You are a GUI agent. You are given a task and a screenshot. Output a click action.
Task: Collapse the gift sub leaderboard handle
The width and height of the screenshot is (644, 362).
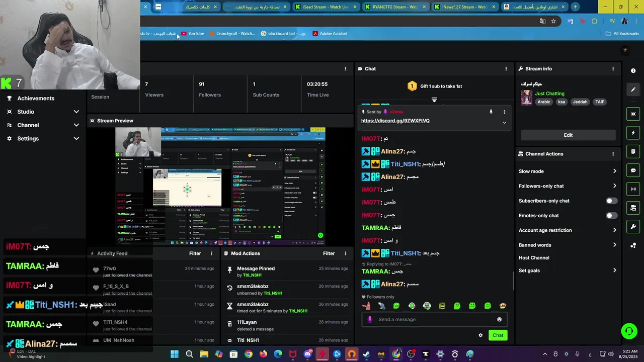pos(434,100)
